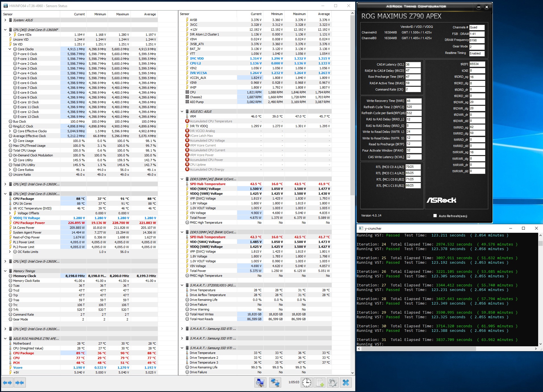
Task: Open HWiNFO sensor settings gear
Action: (x=333, y=383)
